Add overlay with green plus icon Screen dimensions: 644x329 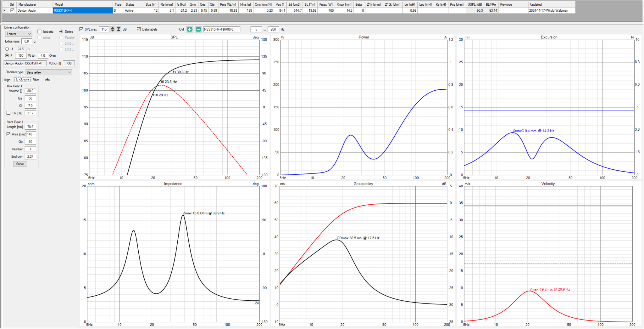(x=190, y=29)
